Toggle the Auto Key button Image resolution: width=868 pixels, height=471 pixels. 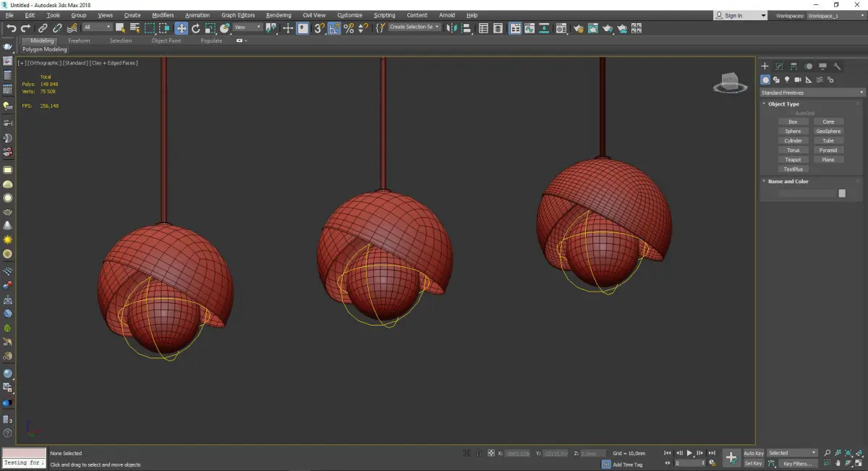(754, 453)
